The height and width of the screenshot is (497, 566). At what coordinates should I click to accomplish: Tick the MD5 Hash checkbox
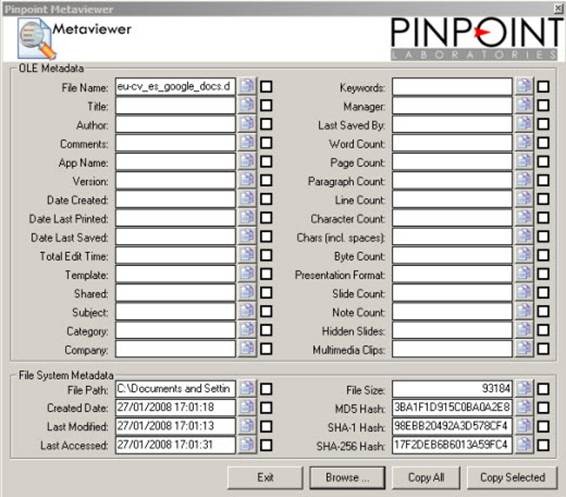click(543, 408)
